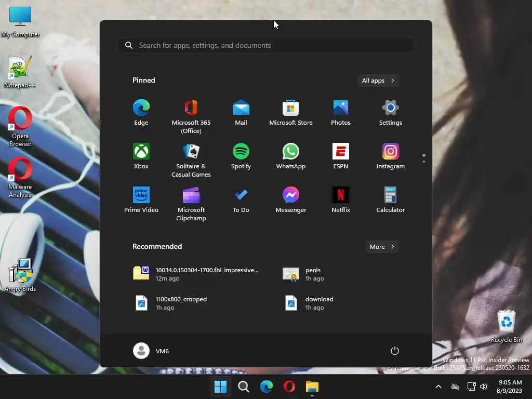This screenshot has height=399, width=532.
Task: Open the clock and date flyout
Action: tap(510, 387)
